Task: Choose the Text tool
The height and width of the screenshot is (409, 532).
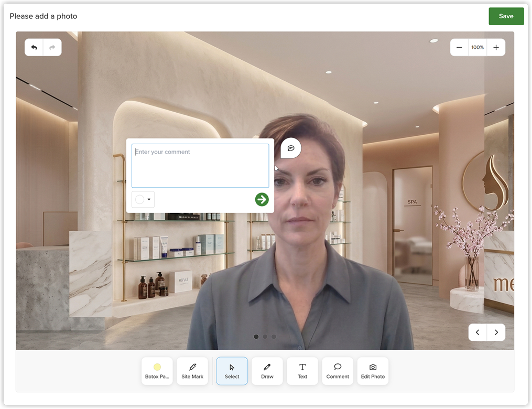Action: click(302, 371)
